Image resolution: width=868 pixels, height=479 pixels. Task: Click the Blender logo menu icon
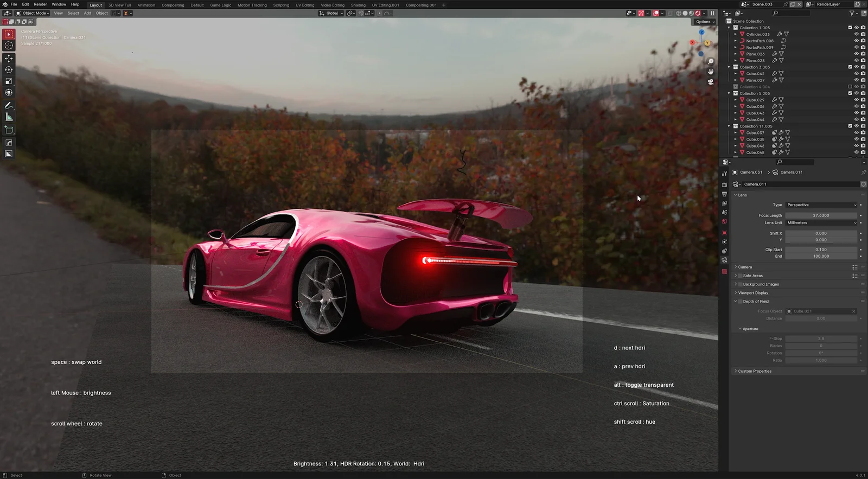(5, 4)
